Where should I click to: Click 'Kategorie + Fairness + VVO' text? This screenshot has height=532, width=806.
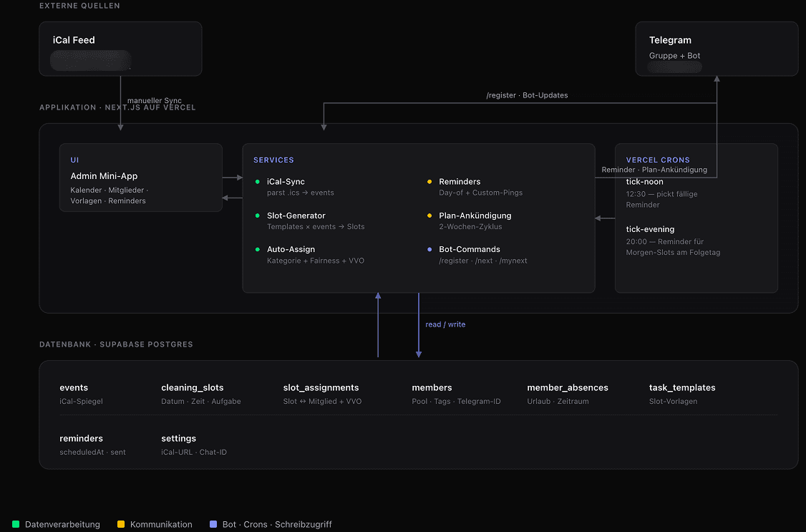point(316,261)
